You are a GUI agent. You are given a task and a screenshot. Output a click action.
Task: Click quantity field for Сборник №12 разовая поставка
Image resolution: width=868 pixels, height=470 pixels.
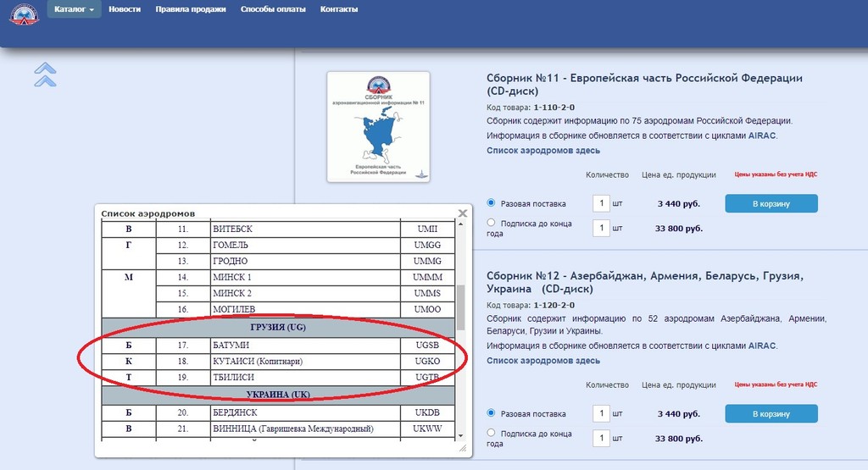(601, 413)
